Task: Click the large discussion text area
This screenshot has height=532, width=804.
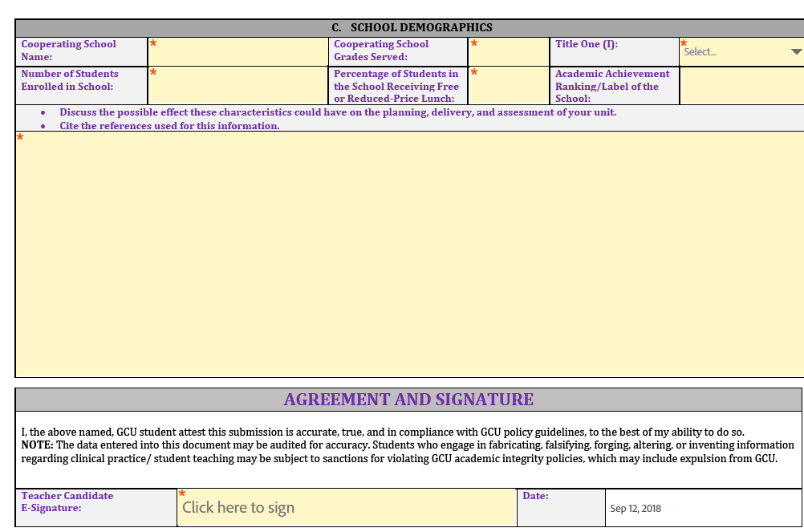Action: click(x=410, y=254)
